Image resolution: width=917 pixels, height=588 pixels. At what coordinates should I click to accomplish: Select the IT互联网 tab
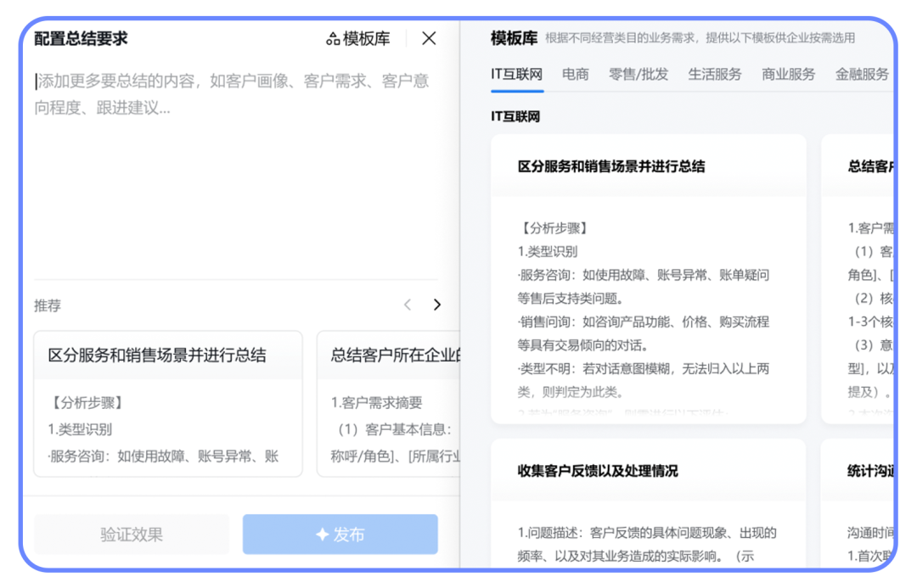516,74
